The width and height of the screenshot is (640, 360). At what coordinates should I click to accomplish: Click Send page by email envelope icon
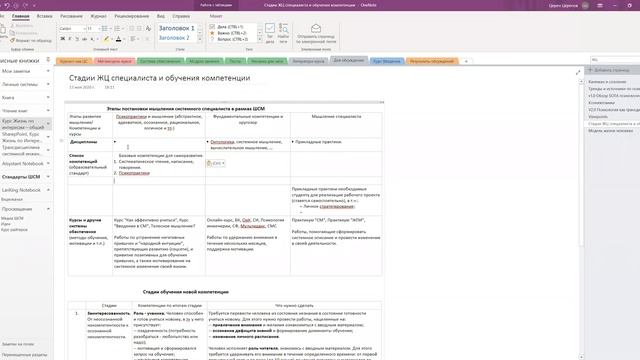click(316, 33)
